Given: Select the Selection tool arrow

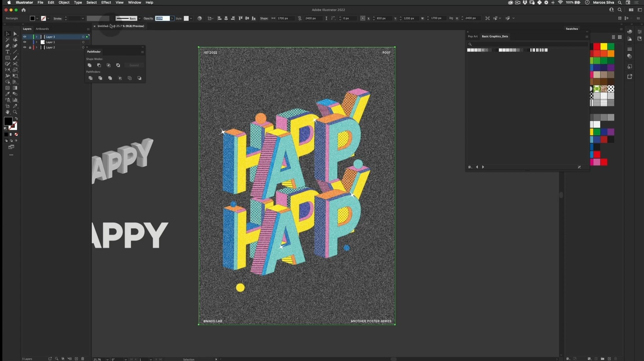Looking at the screenshot, I should [7, 34].
